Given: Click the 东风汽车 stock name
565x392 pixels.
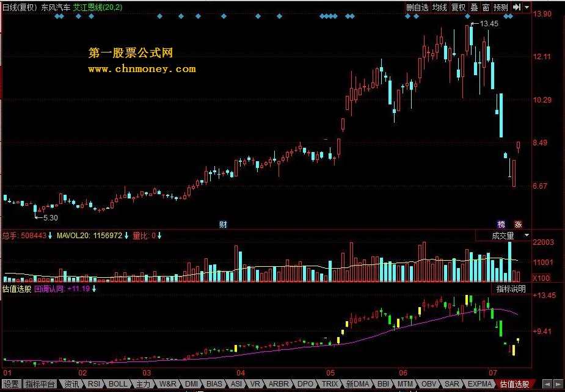Looking at the screenshot, I should click(x=56, y=7).
